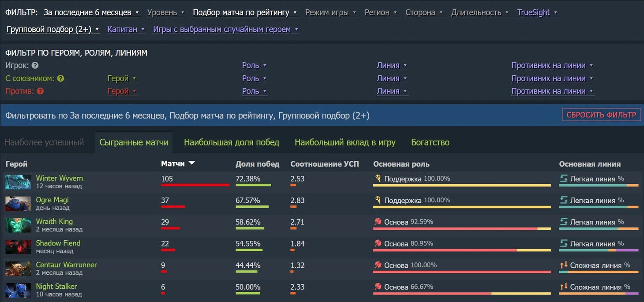The width and height of the screenshot is (644, 302).
Task: Open Противник на линии dropdown in Против row
Action: [552, 91]
